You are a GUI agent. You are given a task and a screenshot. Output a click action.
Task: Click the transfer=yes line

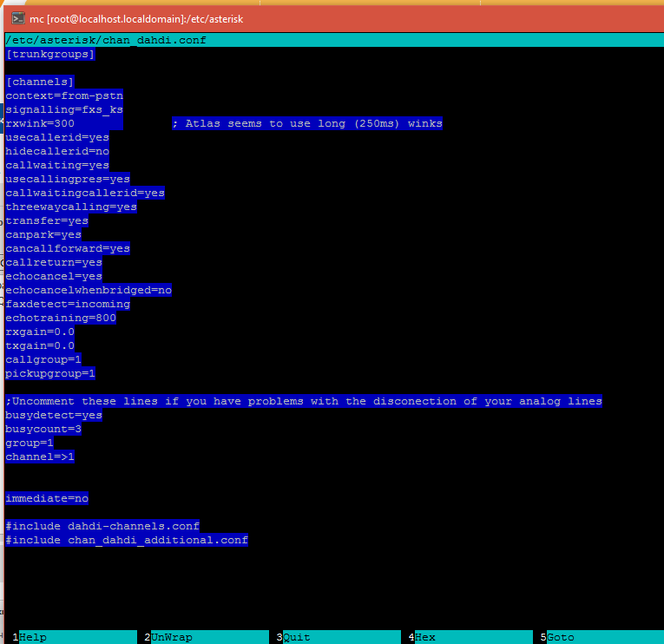pyautogui.click(x=47, y=221)
